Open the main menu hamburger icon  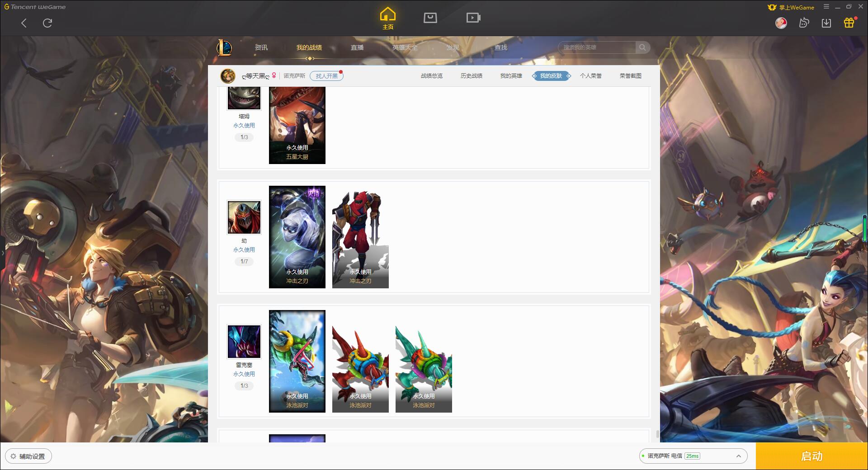(x=826, y=7)
